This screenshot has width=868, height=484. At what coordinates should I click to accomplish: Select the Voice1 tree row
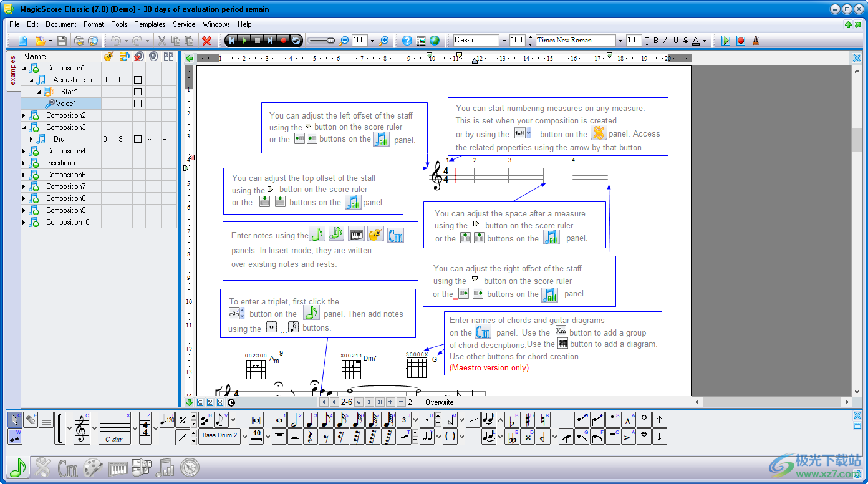coord(61,104)
